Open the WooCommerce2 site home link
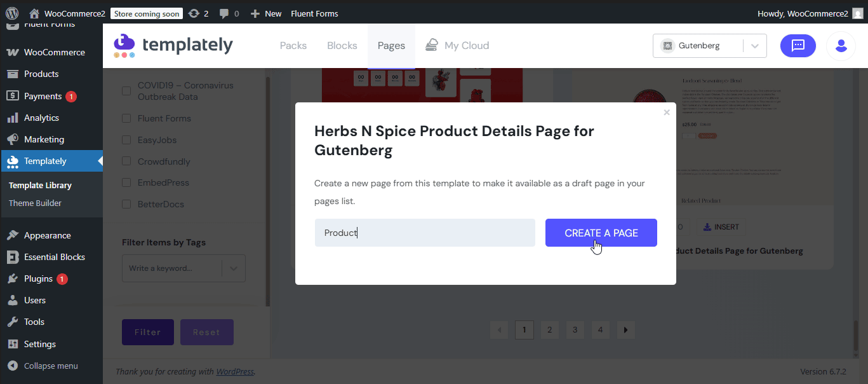This screenshot has width=868, height=384. point(67,13)
